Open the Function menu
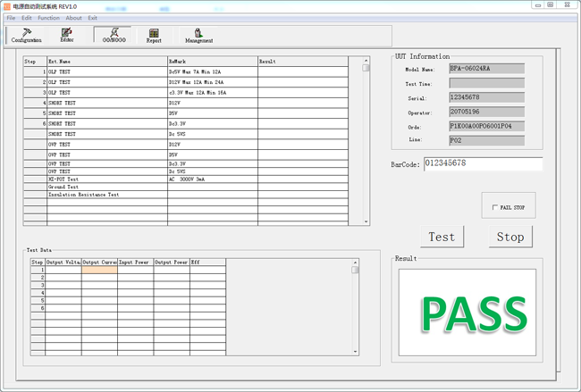Image resolution: width=581 pixels, height=392 pixels. click(x=48, y=18)
